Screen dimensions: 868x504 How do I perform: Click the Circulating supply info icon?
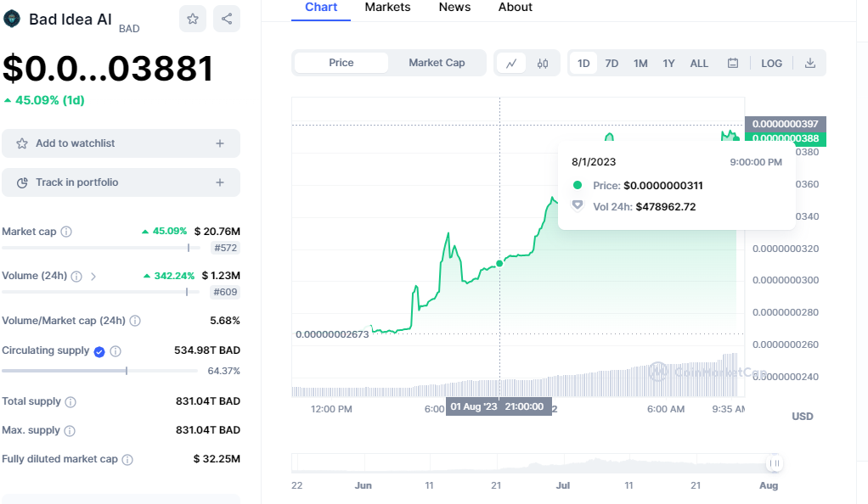click(x=116, y=351)
